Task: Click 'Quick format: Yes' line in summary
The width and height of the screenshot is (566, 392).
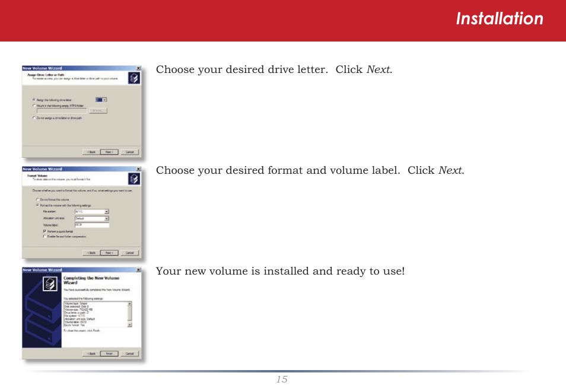Action: (x=75, y=325)
